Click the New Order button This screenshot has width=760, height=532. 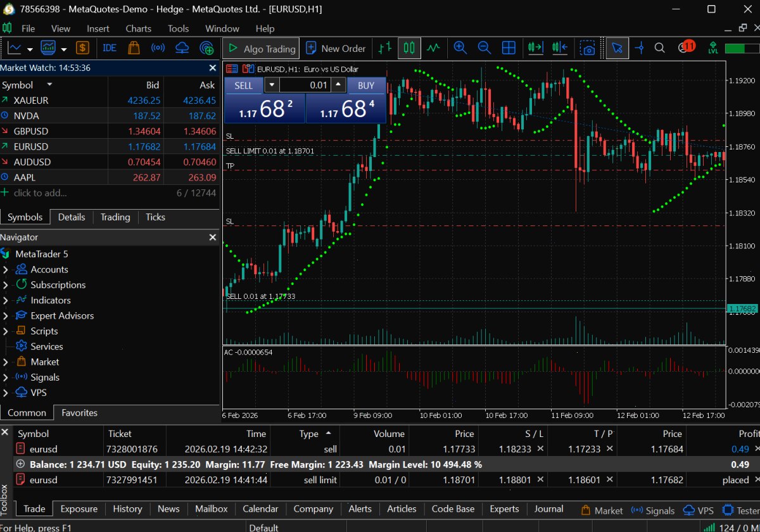tap(336, 48)
